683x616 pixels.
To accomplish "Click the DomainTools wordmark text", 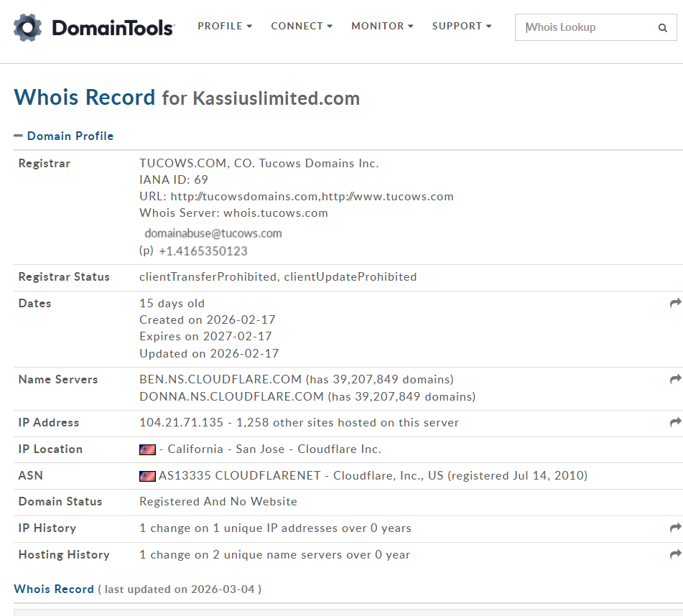I will tap(113, 28).
